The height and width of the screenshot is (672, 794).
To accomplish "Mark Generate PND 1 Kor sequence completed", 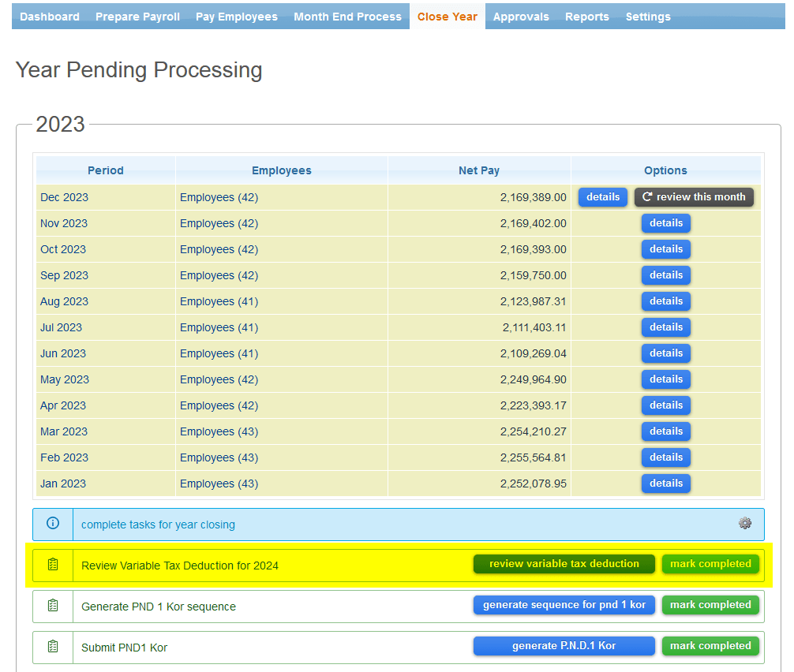I will pyautogui.click(x=710, y=605).
